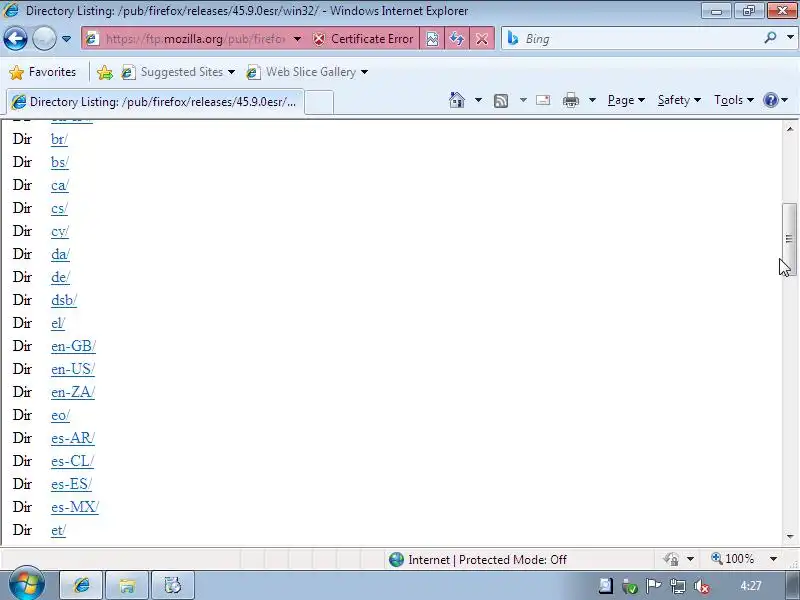Image resolution: width=800 pixels, height=600 pixels.
Task: Stop loading with the red X icon
Action: [482, 39]
